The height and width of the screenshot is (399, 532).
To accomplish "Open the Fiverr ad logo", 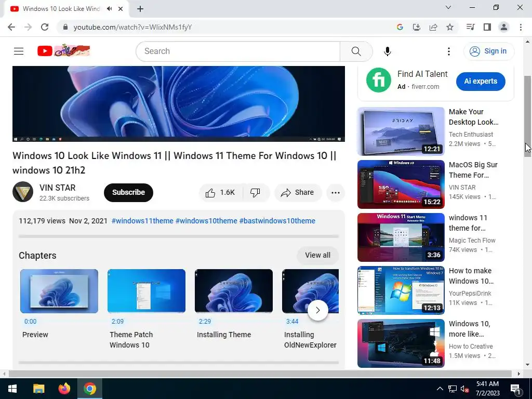I will point(379,80).
